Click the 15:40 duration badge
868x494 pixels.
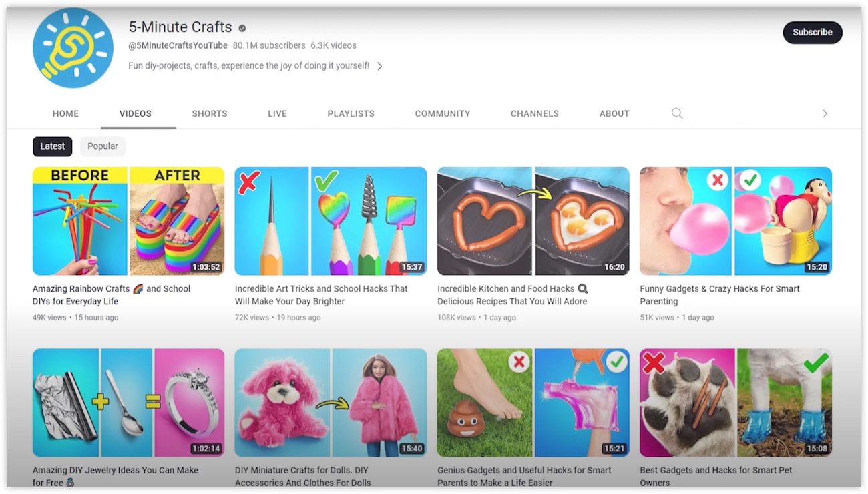pos(412,449)
